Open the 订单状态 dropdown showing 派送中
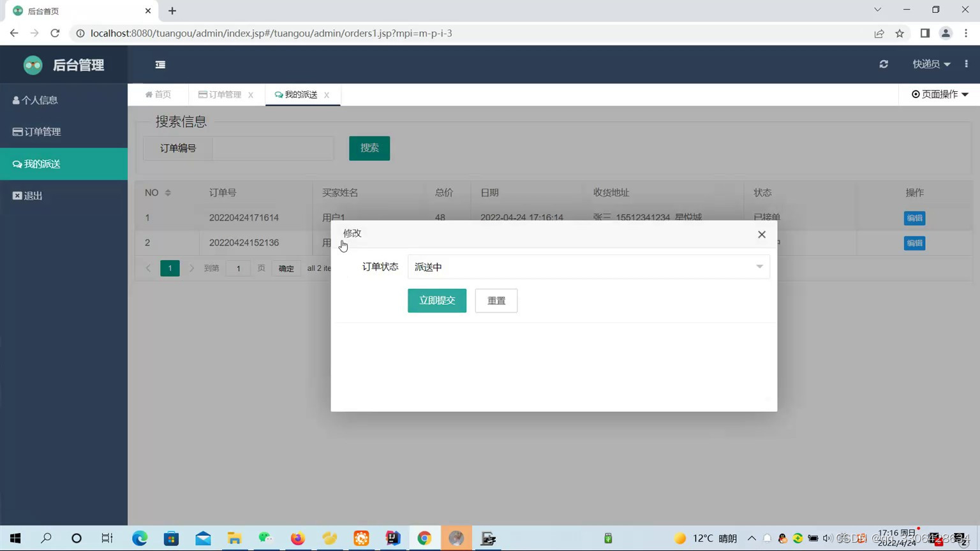Image resolution: width=980 pixels, height=551 pixels. pyautogui.click(x=588, y=267)
